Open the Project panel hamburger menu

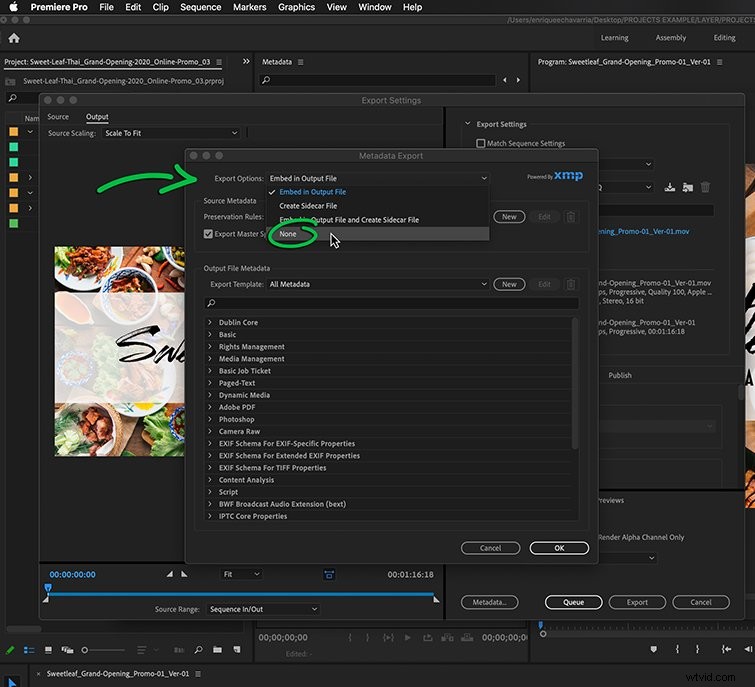click(x=219, y=62)
